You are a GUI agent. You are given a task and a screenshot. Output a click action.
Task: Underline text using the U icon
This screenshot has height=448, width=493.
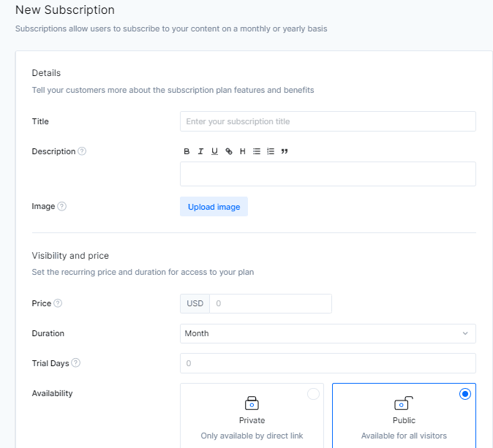click(214, 151)
